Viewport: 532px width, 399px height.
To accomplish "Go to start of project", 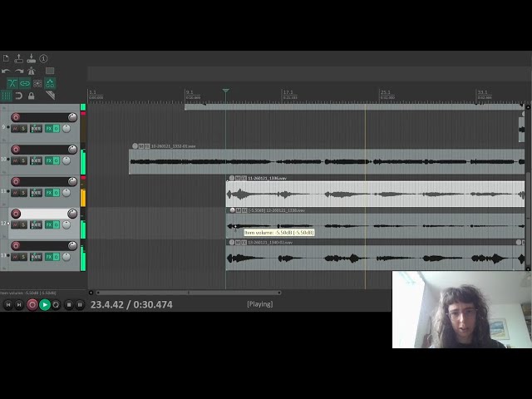I will pyautogui.click(x=8, y=305).
